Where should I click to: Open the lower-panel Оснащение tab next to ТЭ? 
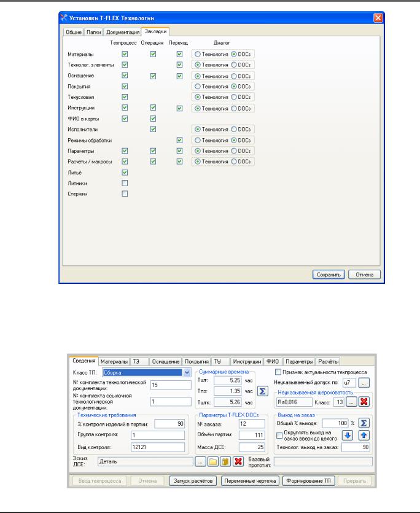point(166,361)
